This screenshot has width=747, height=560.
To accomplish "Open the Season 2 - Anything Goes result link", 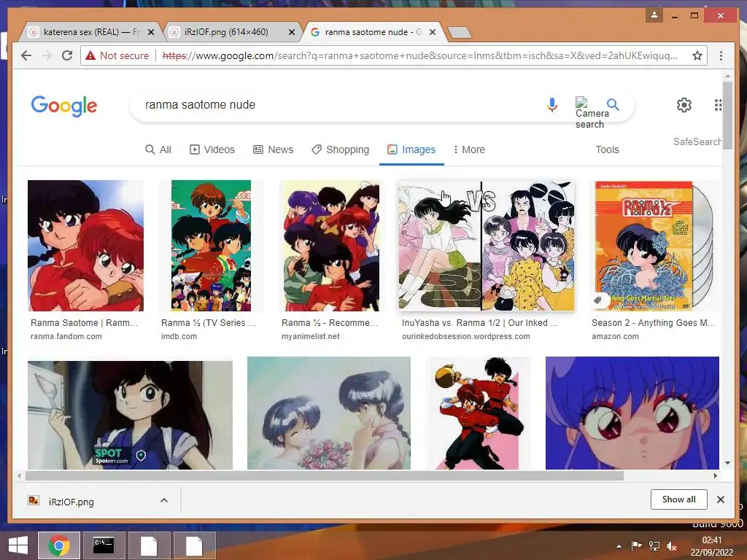I will (x=653, y=323).
